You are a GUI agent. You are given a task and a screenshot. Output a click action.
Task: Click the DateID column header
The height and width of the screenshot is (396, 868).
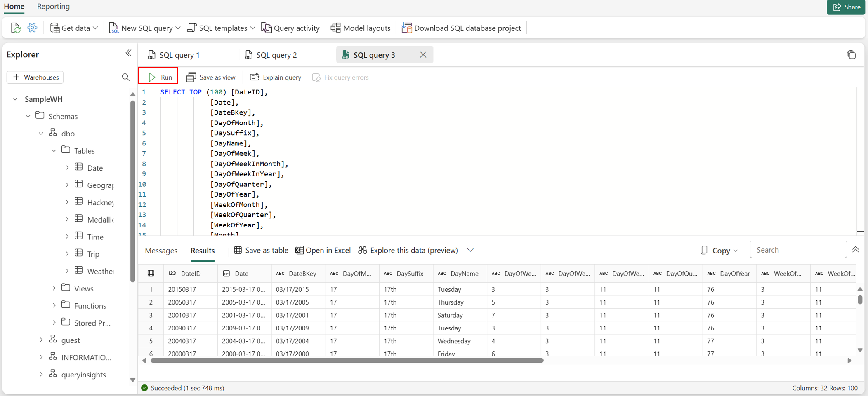tap(191, 273)
